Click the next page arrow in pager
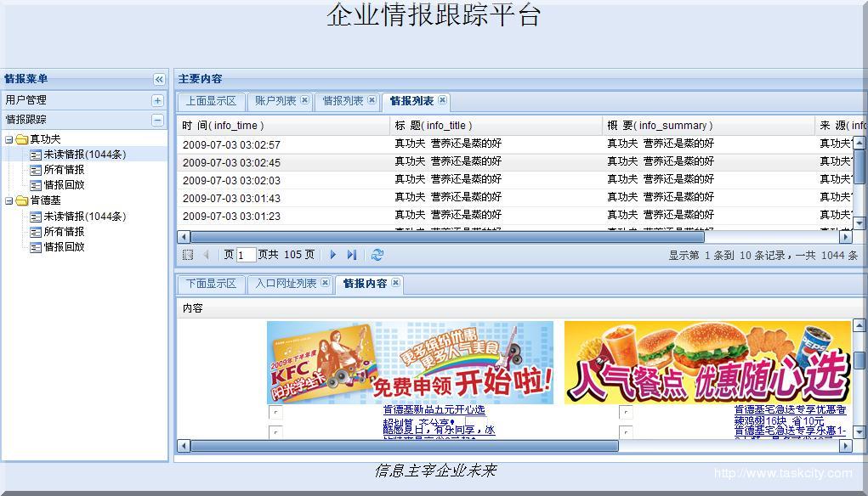Screen dimensions: 868x496 [333, 255]
